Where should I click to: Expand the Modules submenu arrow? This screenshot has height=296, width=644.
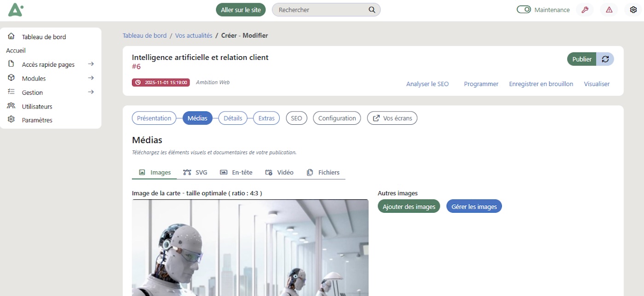(x=91, y=78)
